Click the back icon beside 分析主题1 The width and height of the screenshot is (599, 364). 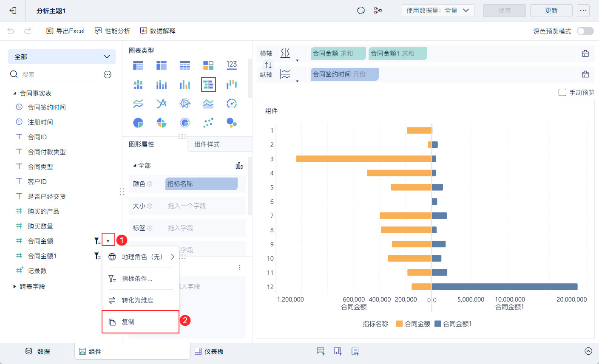coord(13,11)
